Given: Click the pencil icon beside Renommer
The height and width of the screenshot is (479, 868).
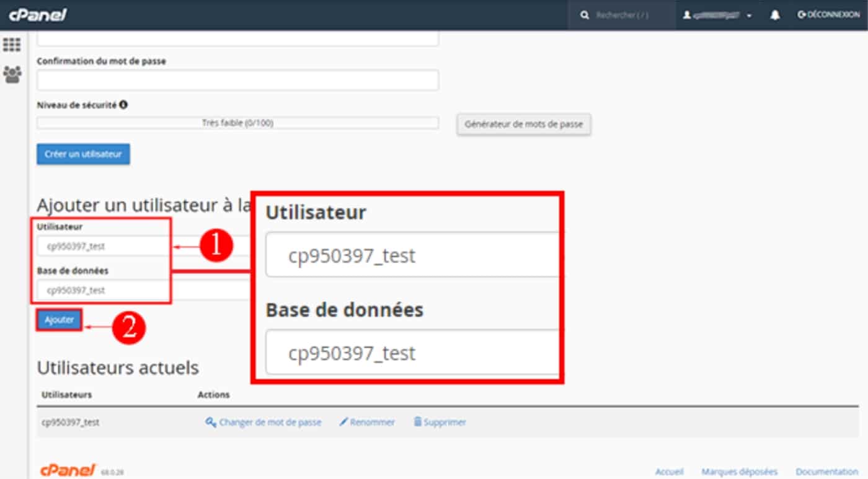Looking at the screenshot, I should [343, 422].
